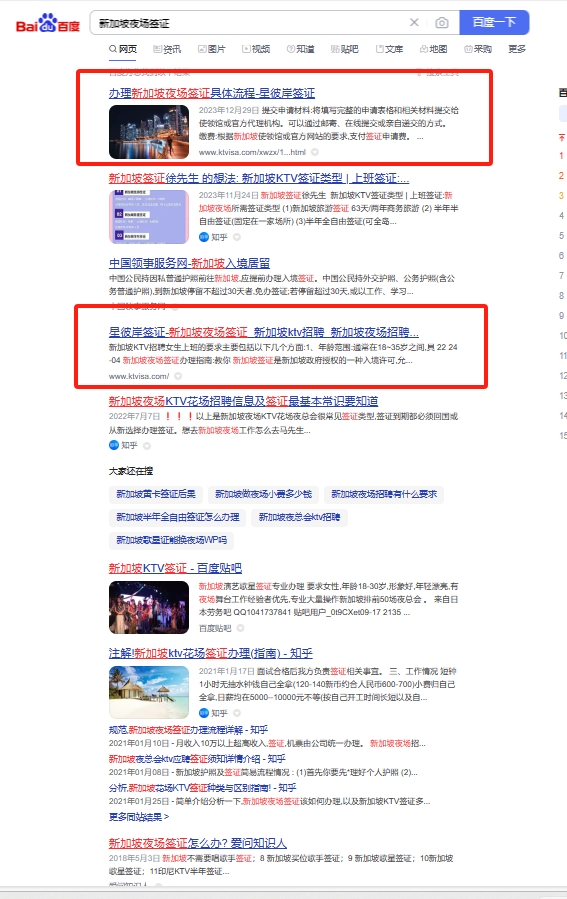Click the date text 2021年01月10日
The image size is (567, 899).
(138, 744)
